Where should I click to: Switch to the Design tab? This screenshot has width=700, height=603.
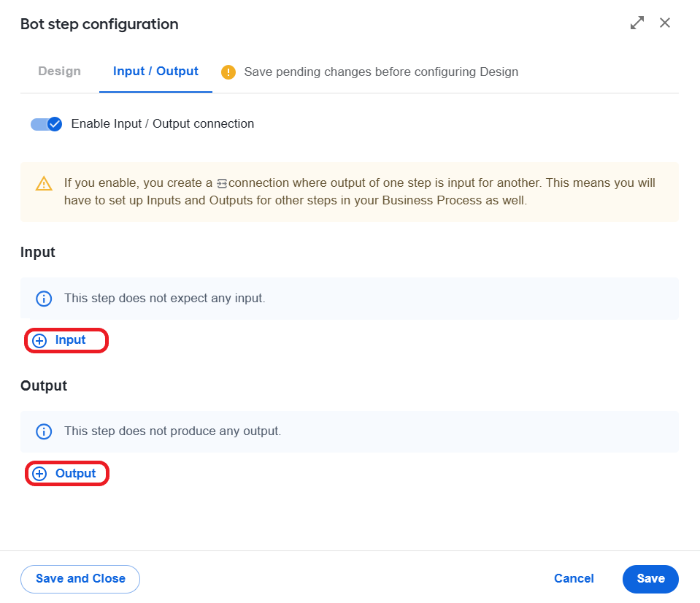59,71
